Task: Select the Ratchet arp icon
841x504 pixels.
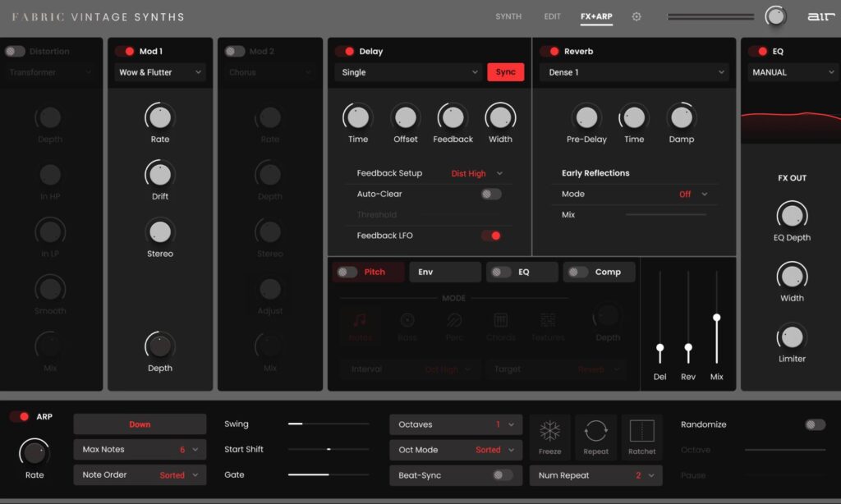Action: pyautogui.click(x=642, y=436)
